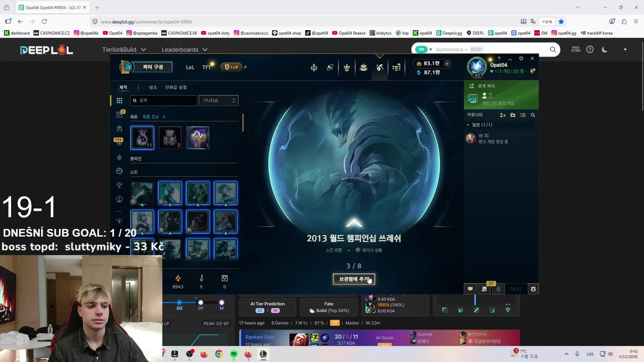Open the PRO STRM icon on DeepLoL

tap(576, 49)
